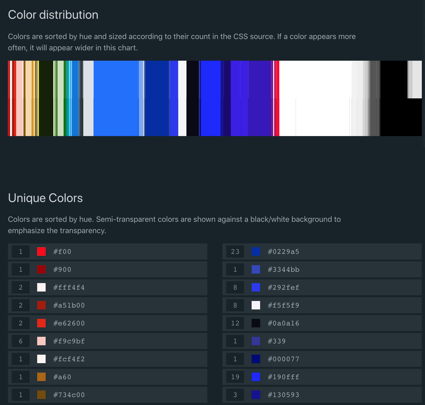
Task: Pick the #a60 amber swatch
Action: tap(41, 377)
